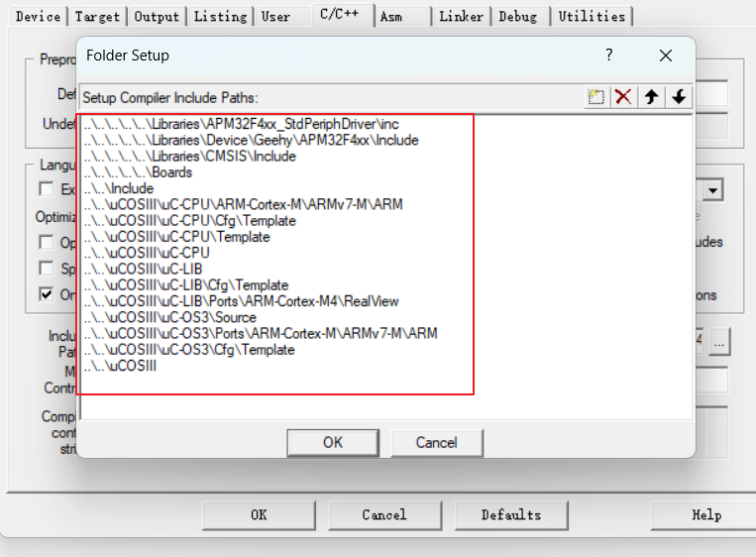The height and width of the screenshot is (557, 756).
Task: Select the ..\..\uCOSIII\uC-CPU path row
Action: (147, 253)
